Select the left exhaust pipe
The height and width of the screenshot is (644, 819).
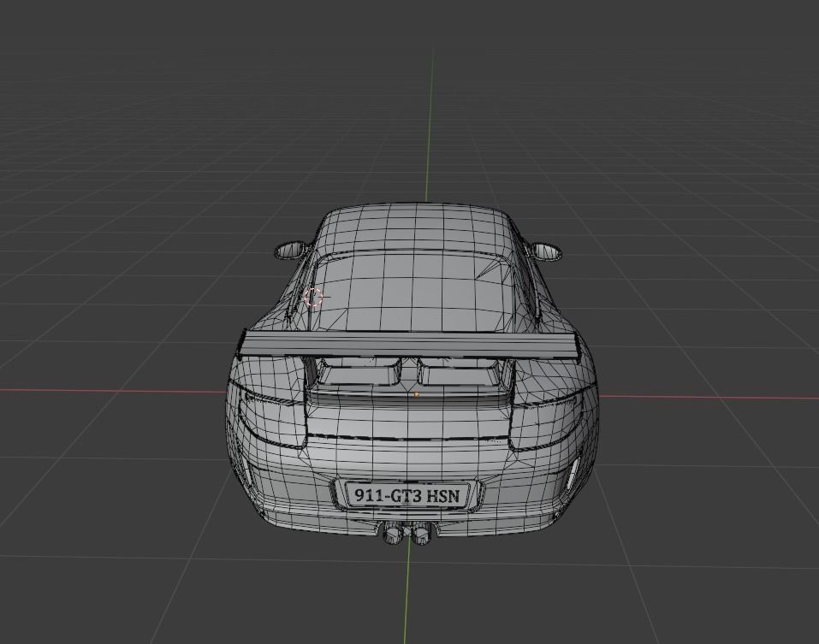point(392,534)
